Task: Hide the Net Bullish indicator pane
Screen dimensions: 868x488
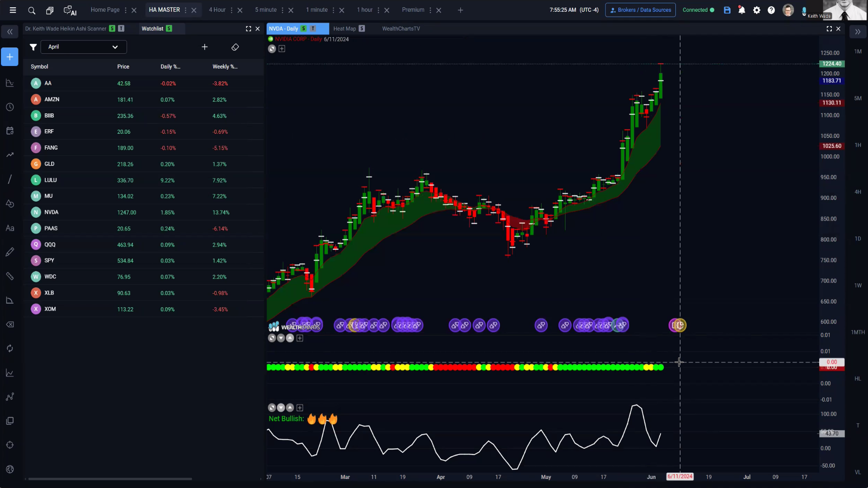Action: [x=272, y=408]
